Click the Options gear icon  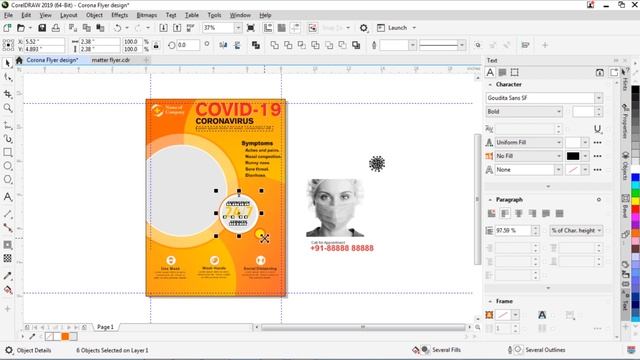coord(363,28)
